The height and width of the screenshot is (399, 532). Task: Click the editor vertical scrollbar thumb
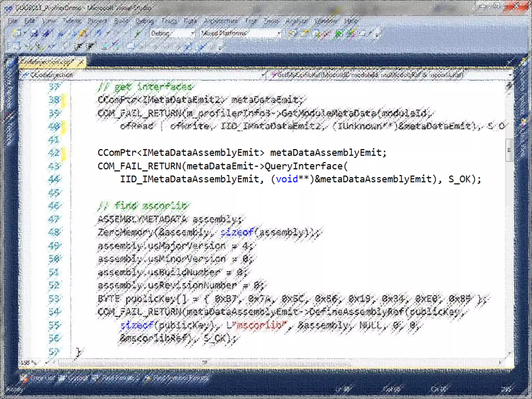[509, 150]
